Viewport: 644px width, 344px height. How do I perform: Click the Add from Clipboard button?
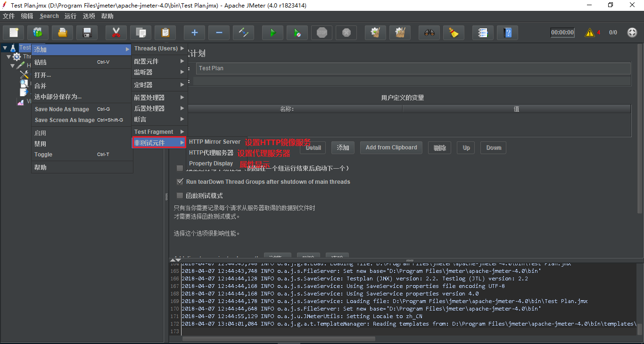click(391, 147)
